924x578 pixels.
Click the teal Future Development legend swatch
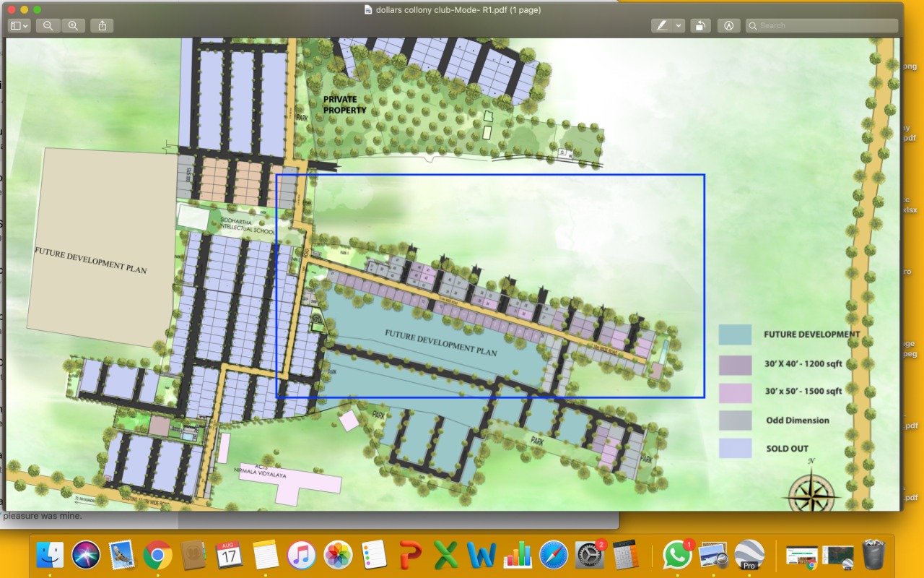(735, 335)
